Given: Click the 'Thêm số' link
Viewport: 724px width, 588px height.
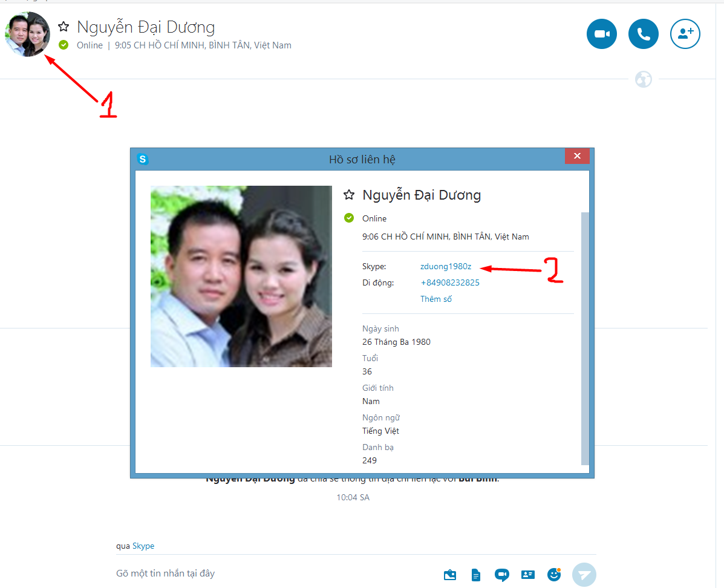Looking at the screenshot, I should (436, 299).
